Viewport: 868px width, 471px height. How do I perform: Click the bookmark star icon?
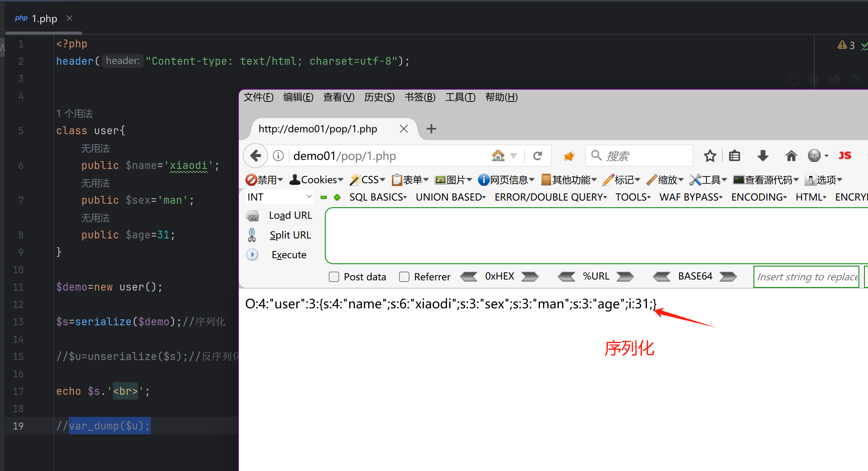tap(710, 156)
